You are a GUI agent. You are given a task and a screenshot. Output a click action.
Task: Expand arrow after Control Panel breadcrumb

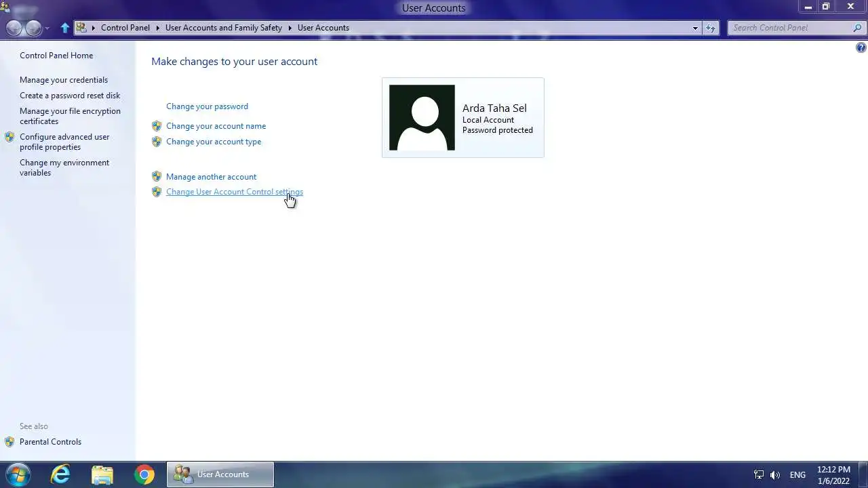158,28
